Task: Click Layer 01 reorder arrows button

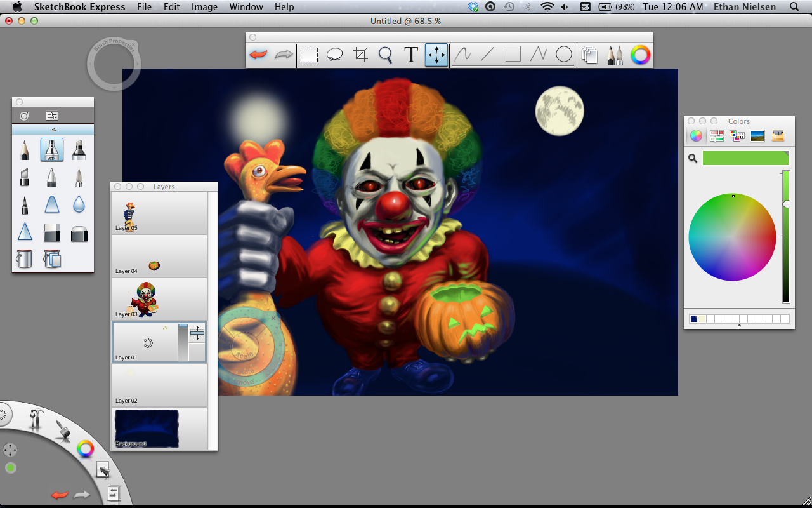Action: (x=197, y=333)
